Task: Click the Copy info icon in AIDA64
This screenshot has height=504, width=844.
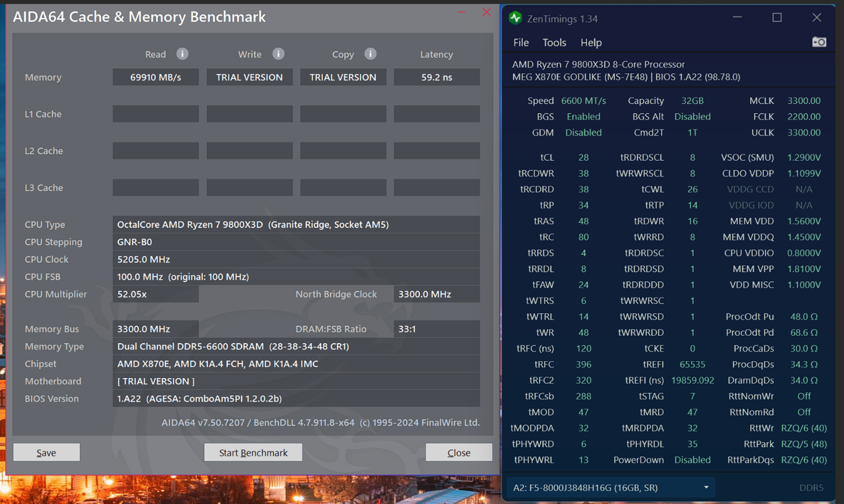Action: (370, 54)
